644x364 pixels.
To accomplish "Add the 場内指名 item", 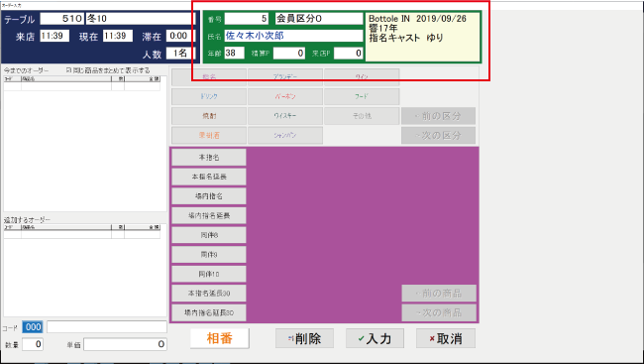I will click(209, 196).
